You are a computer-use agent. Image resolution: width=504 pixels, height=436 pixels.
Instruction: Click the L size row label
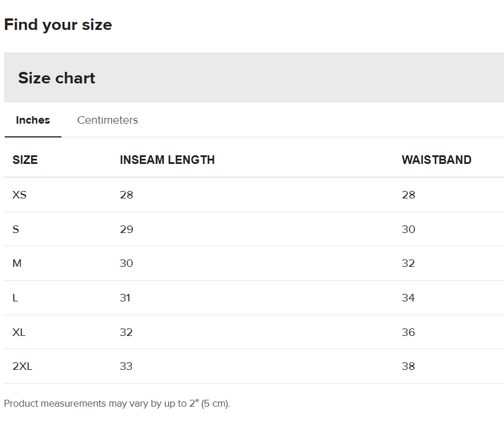16,298
